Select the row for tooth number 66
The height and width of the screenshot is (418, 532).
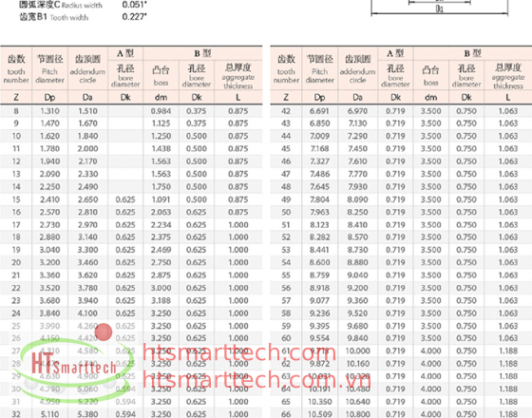401,414
